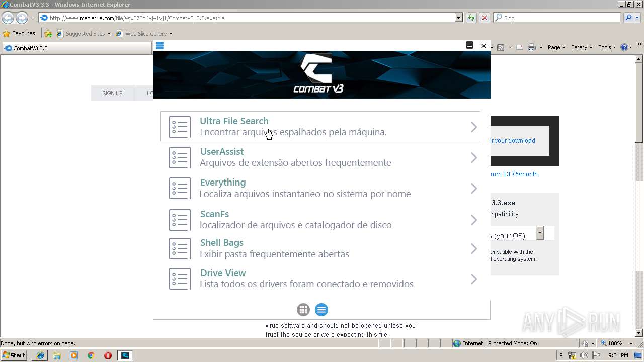Open Windows Explorer folder from taskbar
The height and width of the screenshot is (362, 644).
(57, 355)
